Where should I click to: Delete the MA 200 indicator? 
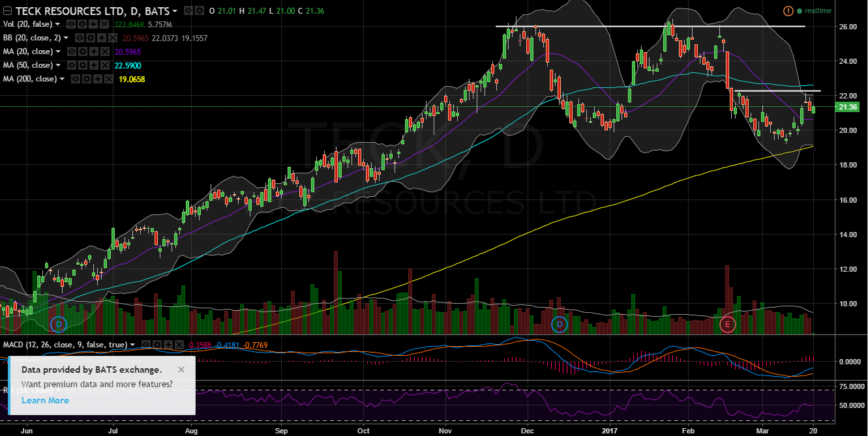click(x=109, y=80)
